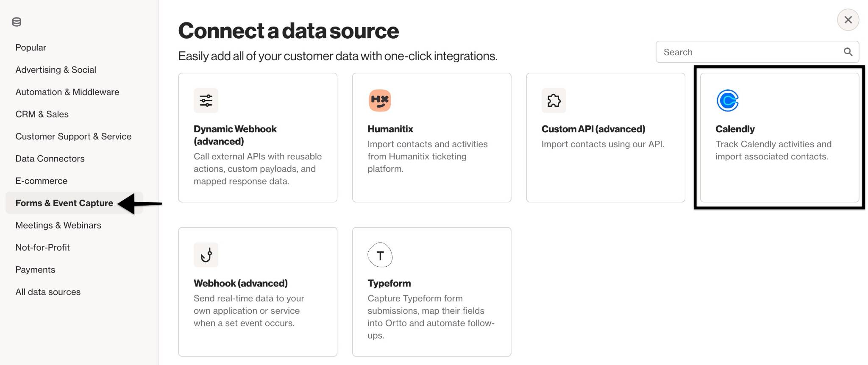Open the Payments category
This screenshot has height=365, width=868.
click(x=35, y=270)
